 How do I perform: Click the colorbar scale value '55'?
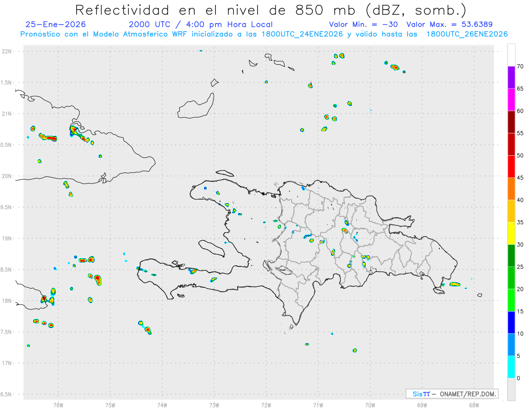click(520, 133)
